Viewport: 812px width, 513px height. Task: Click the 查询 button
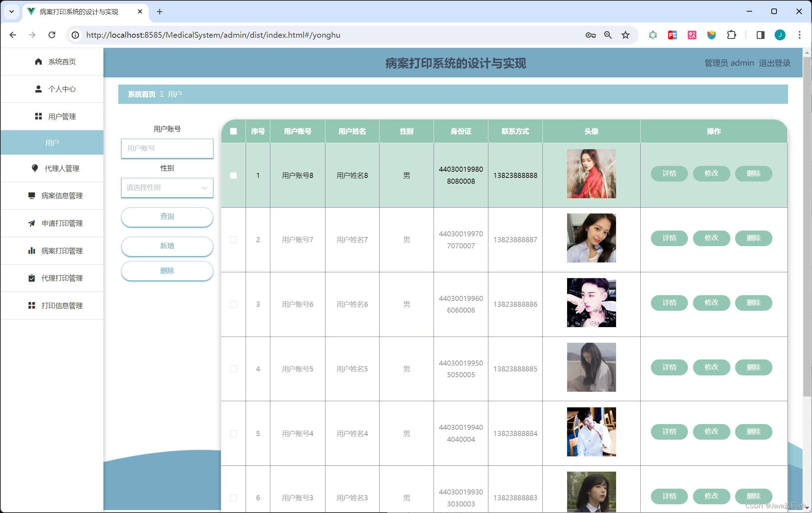coord(167,217)
